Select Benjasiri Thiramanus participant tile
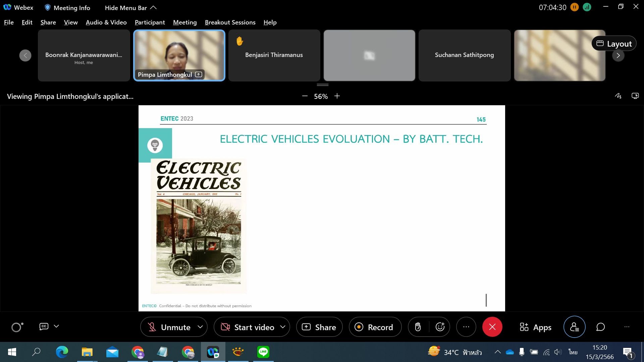Screen dimensions: 644x362 tap(274, 56)
